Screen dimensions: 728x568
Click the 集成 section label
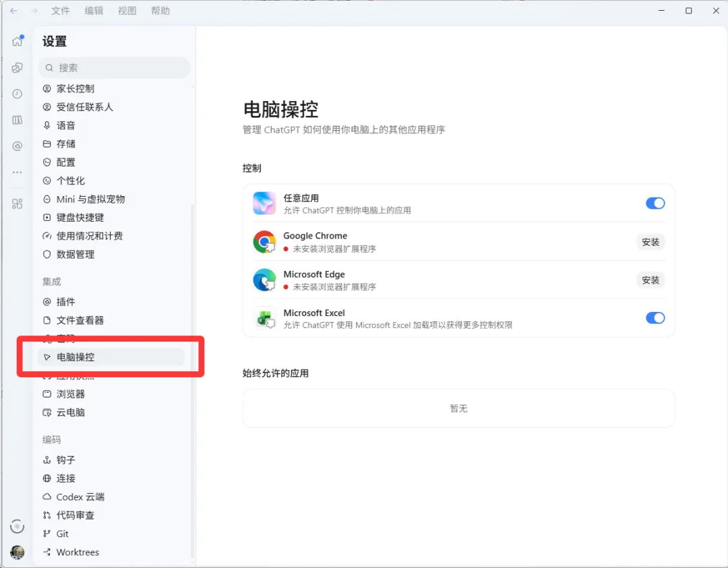[x=51, y=282]
